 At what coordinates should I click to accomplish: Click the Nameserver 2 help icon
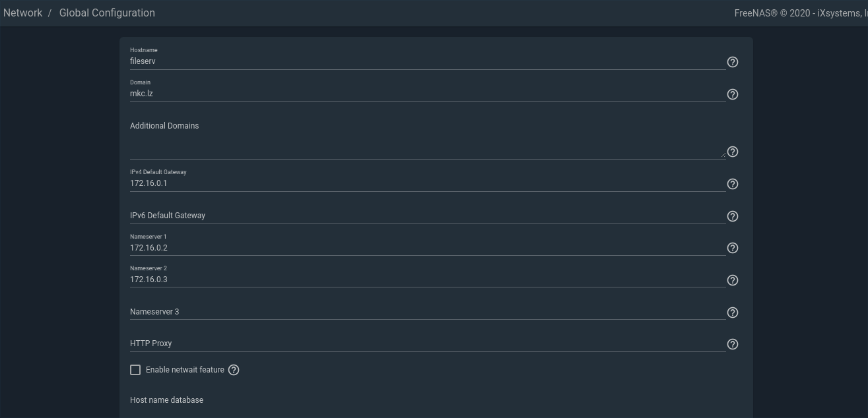pyautogui.click(x=732, y=280)
